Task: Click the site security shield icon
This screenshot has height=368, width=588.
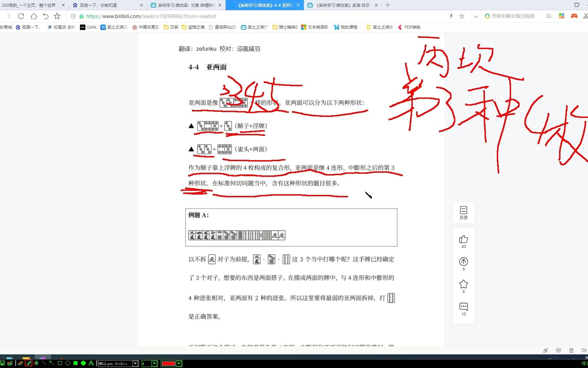Action: point(73,16)
